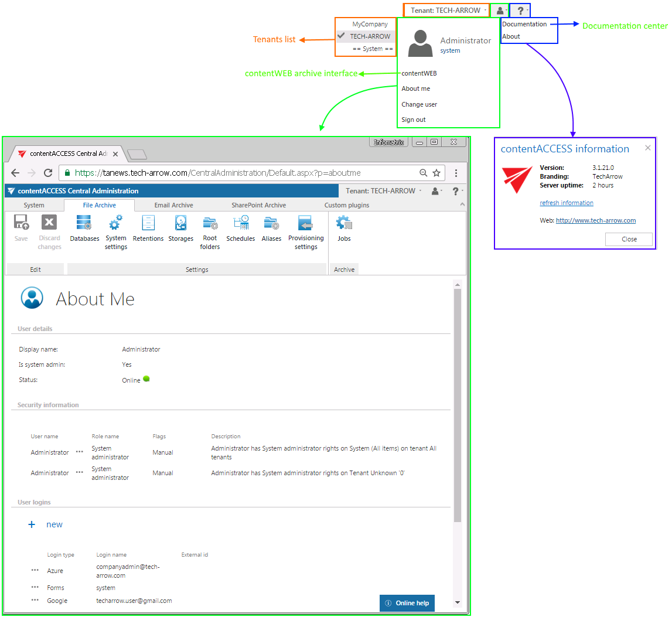672x617 pixels.
Task: Open System settings in the ribbon
Action: (116, 233)
